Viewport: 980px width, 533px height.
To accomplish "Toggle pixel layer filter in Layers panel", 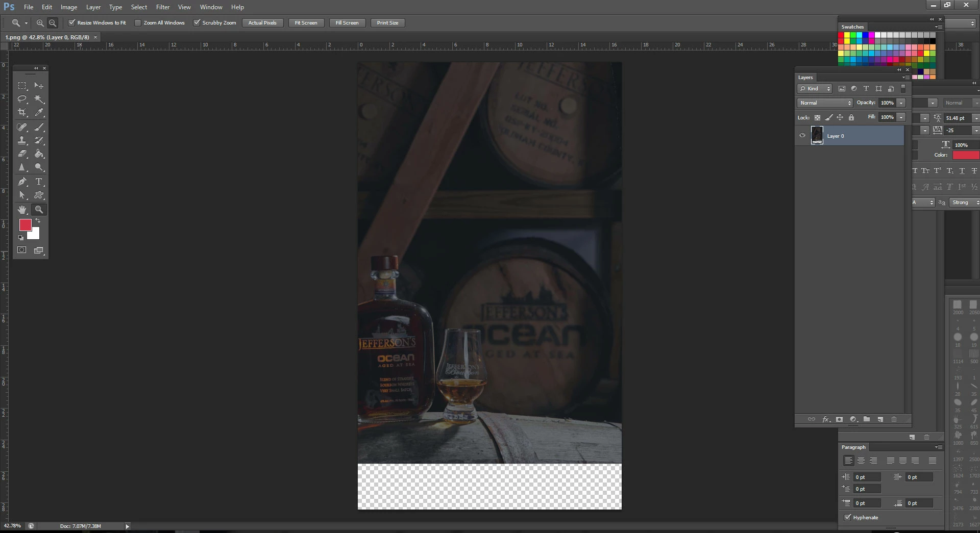I will pyautogui.click(x=842, y=89).
